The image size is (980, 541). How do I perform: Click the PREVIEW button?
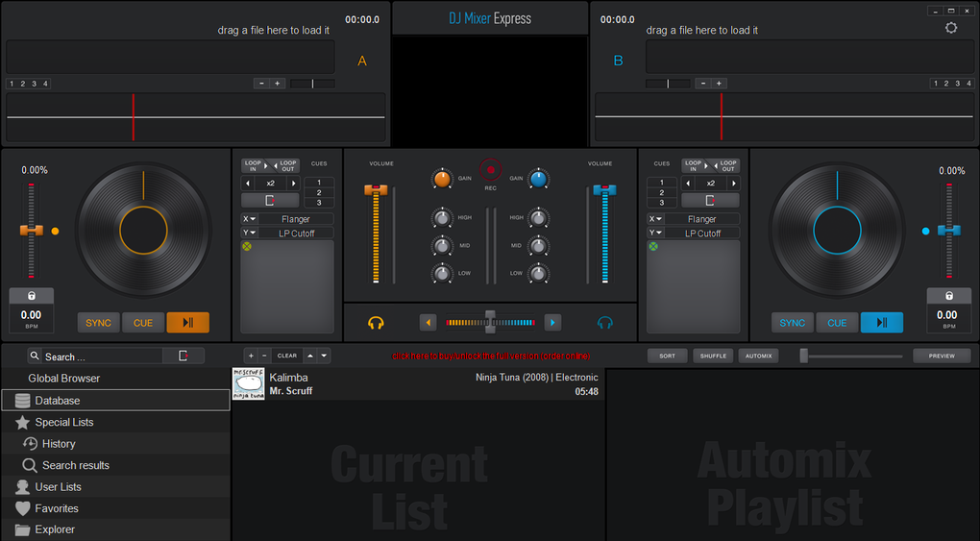(x=942, y=356)
